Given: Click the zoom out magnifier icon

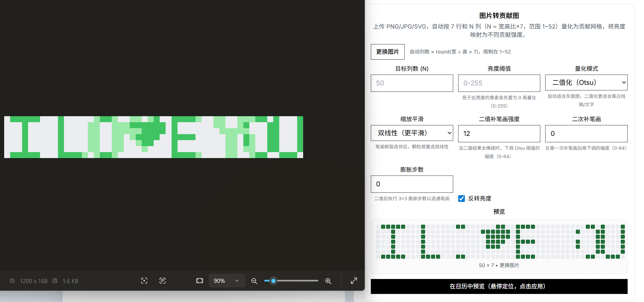Looking at the screenshot, I should click(x=254, y=281).
